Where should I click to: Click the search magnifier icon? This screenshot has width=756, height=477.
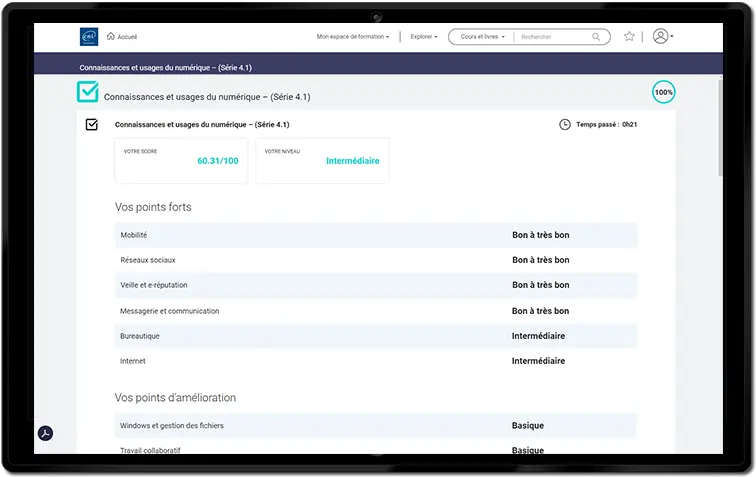tap(596, 37)
